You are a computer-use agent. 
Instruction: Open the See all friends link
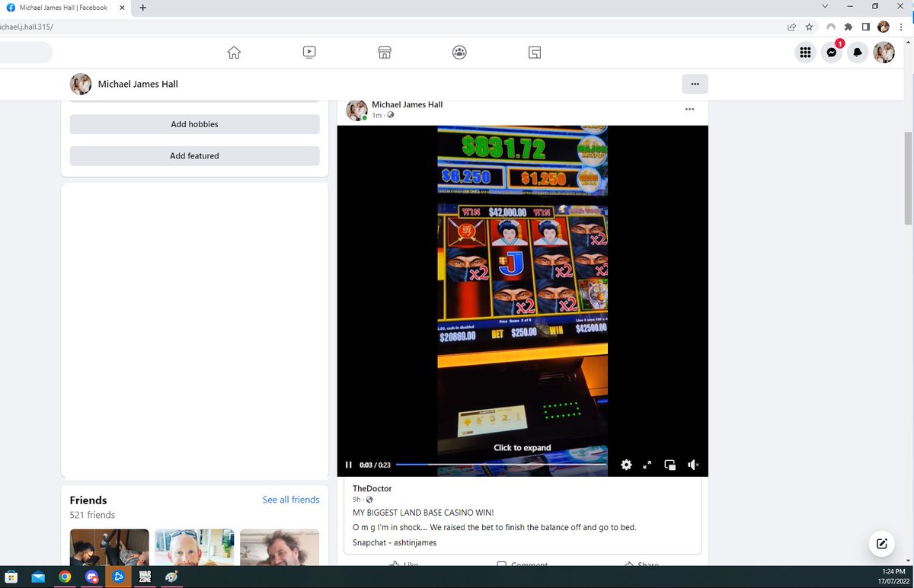291,500
